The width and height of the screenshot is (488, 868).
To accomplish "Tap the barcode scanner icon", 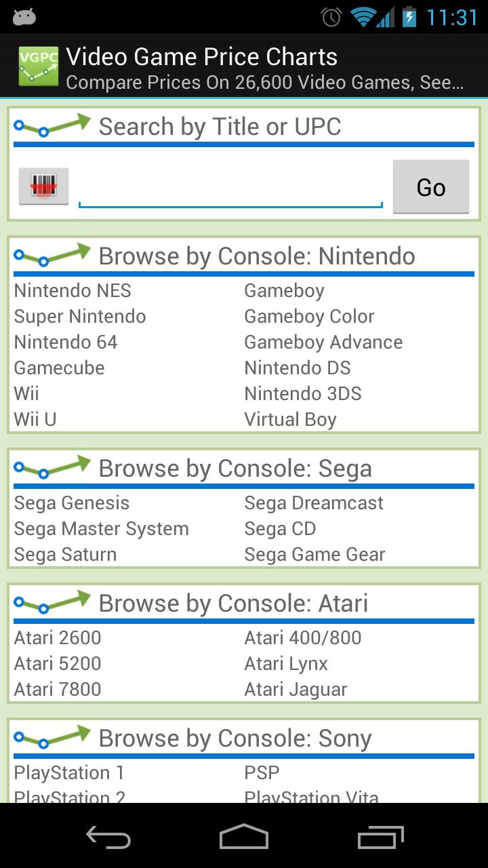I will tap(43, 185).
